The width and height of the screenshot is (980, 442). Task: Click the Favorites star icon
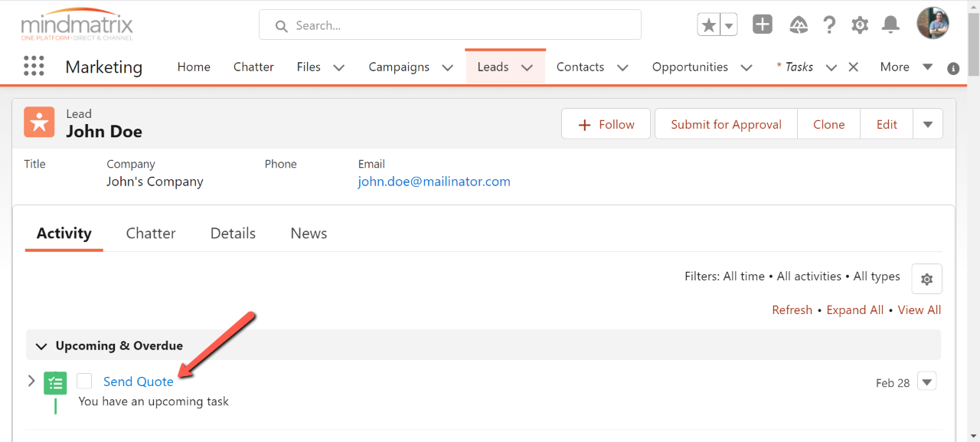[709, 25]
